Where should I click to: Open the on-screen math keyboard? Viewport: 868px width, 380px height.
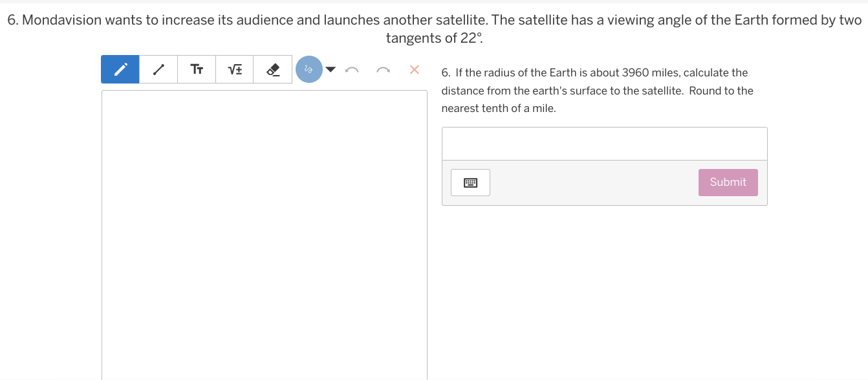(471, 183)
